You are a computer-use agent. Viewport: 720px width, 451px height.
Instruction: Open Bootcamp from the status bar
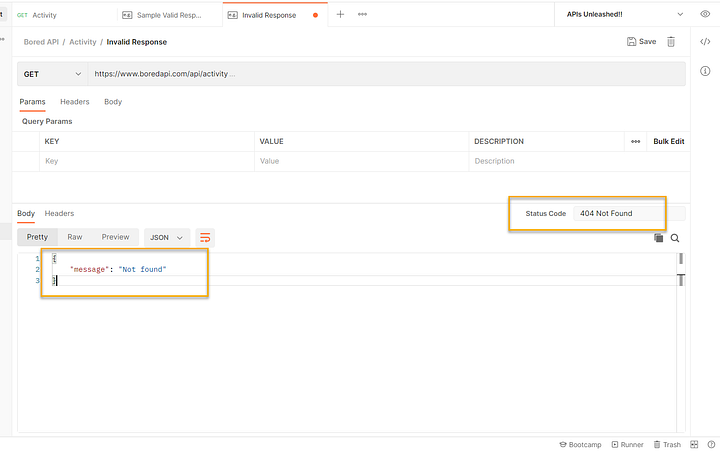point(580,445)
